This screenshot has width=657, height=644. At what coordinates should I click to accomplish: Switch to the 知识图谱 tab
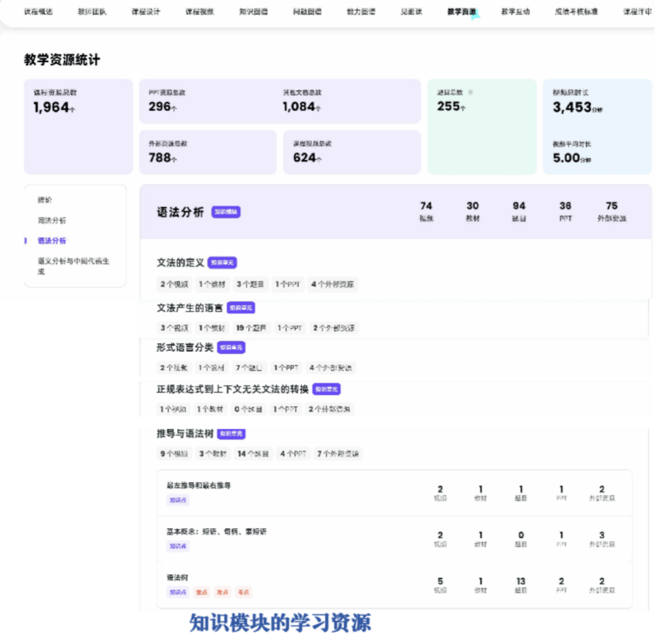coord(253,11)
